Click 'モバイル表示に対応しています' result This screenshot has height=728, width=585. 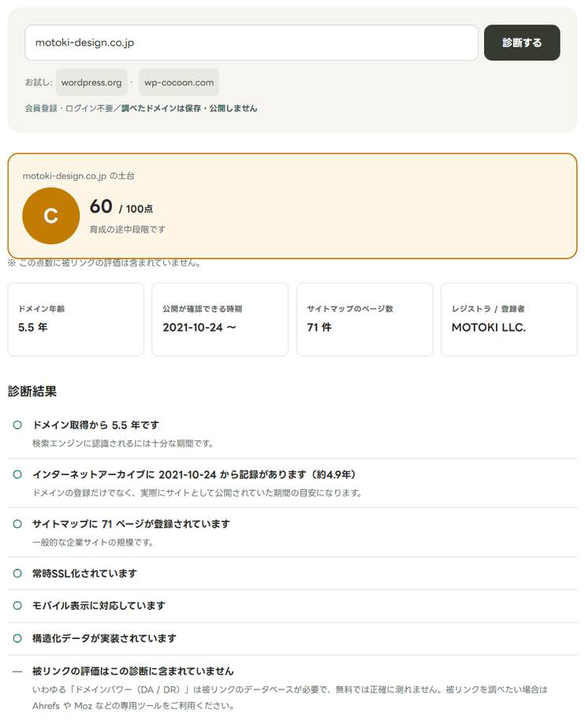coord(99,605)
